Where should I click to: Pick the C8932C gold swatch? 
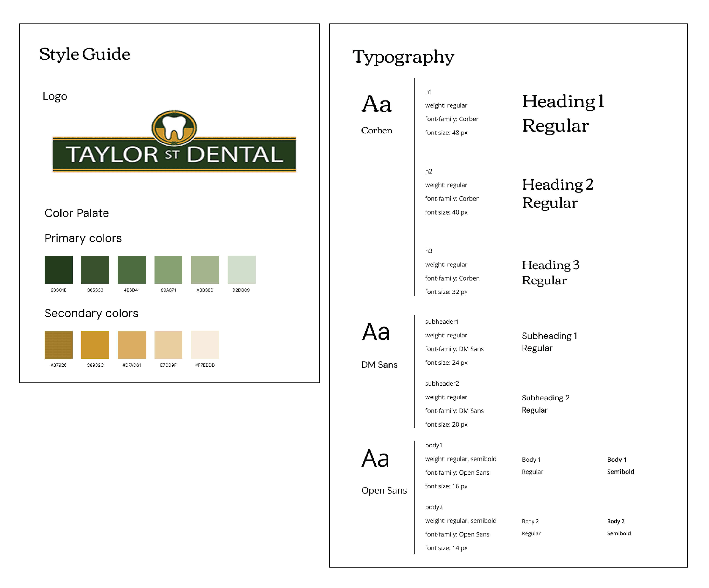(95, 344)
